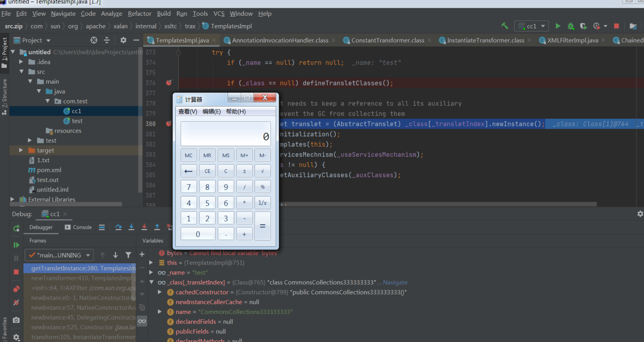Toggle breakpoint on line 376

[x=169, y=83]
